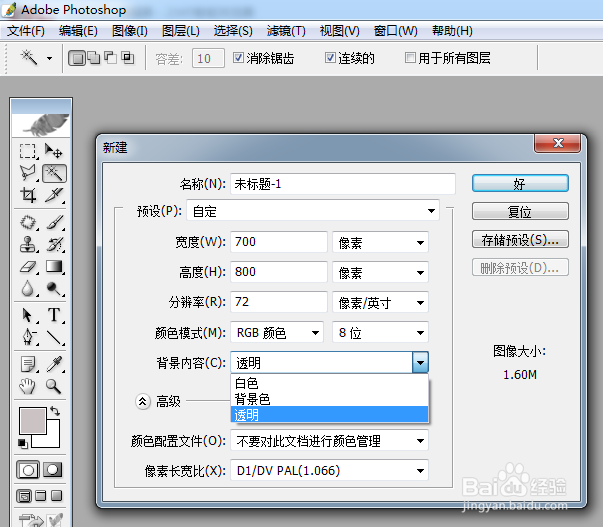
Task: Open the 像素长宽比 dropdown
Action: point(330,470)
